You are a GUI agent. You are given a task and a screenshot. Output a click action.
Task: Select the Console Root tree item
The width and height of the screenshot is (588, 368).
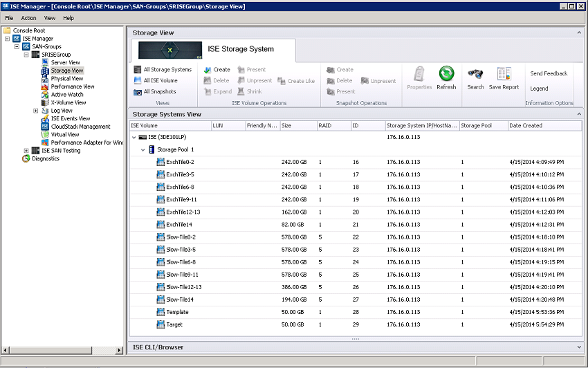[29, 30]
